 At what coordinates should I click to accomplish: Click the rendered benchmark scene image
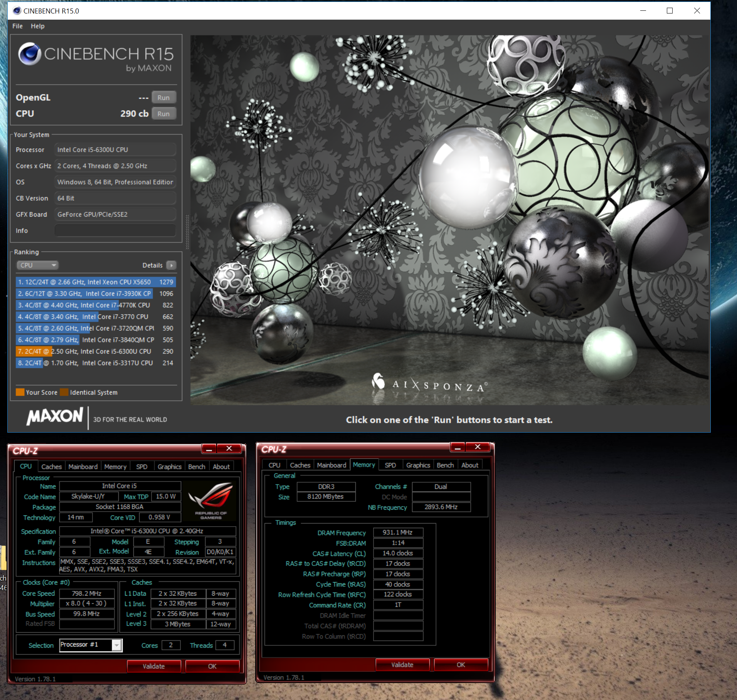[449, 220]
